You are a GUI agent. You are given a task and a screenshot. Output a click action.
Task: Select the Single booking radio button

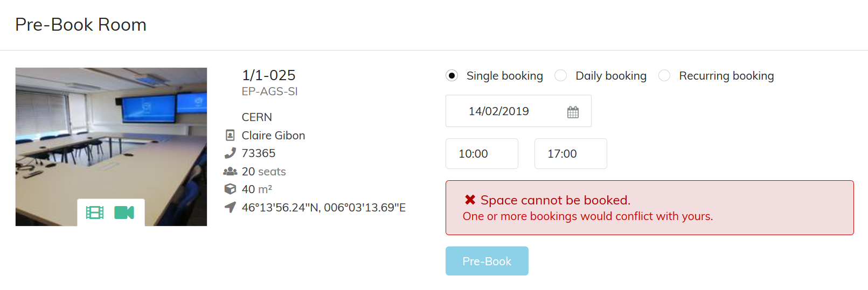tap(452, 75)
